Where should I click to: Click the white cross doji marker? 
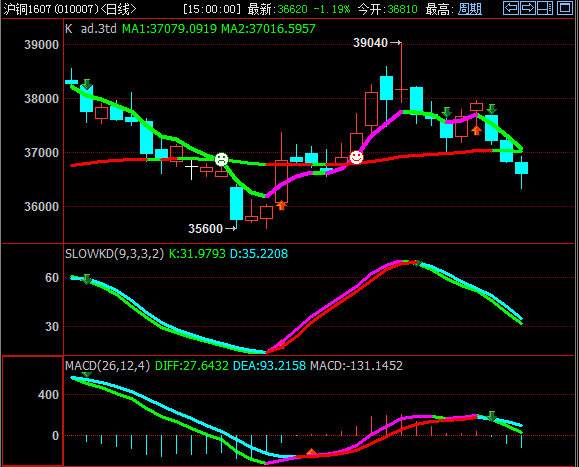(x=191, y=169)
